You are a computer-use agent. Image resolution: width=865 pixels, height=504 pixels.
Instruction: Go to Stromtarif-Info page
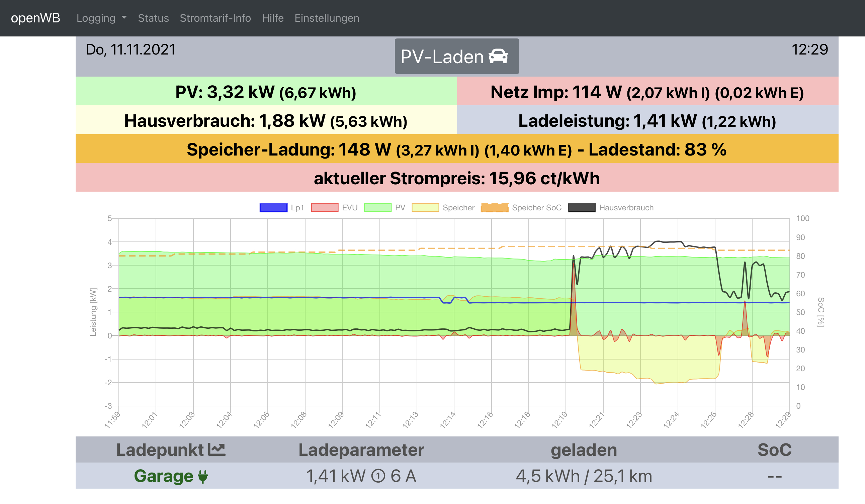215,18
